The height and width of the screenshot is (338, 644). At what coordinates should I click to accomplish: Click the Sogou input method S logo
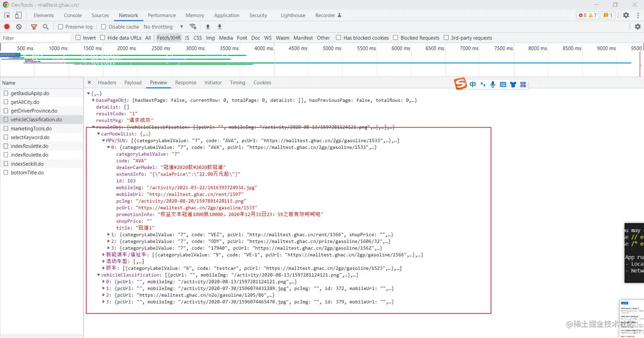coord(460,84)
